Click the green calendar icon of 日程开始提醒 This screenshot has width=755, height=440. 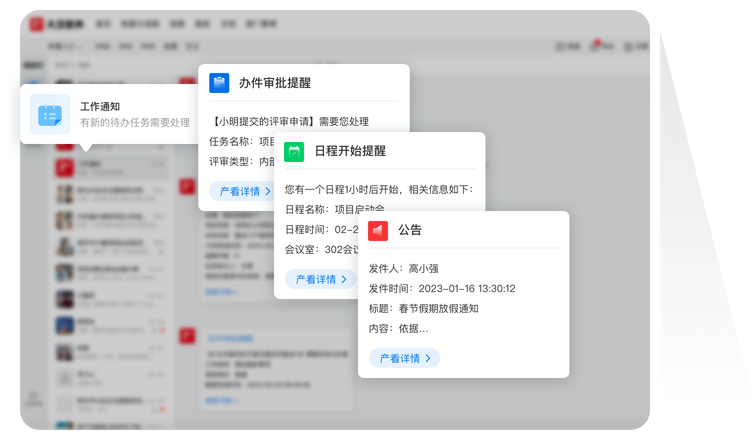pyautogui.click(x=294, y=151)
